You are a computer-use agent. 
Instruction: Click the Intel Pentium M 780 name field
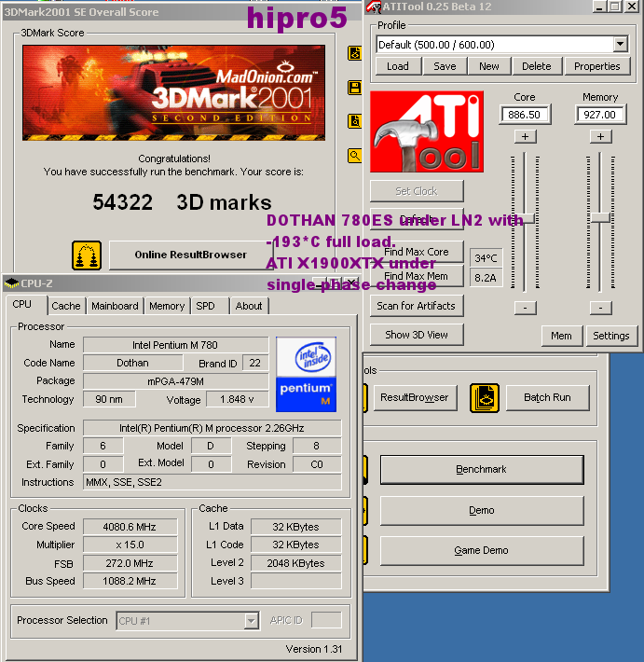tap(175, 345)
